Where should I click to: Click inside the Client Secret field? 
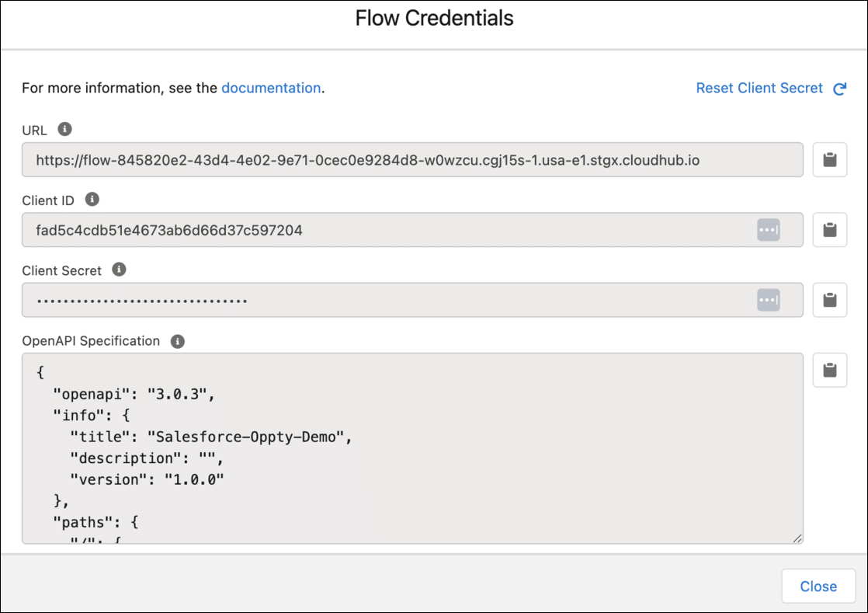(412, 300)
